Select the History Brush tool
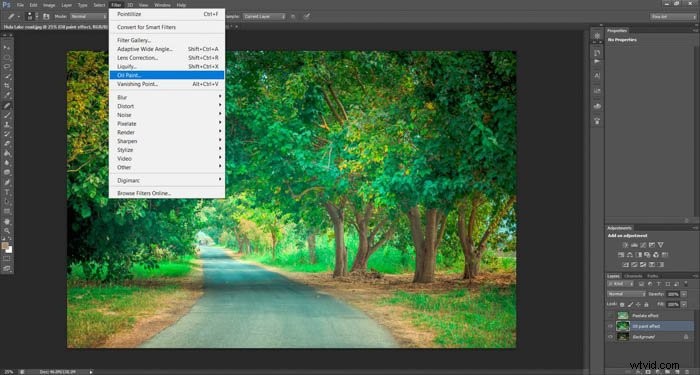Viewport: 700px width, 375px height. tap(7, 133)
